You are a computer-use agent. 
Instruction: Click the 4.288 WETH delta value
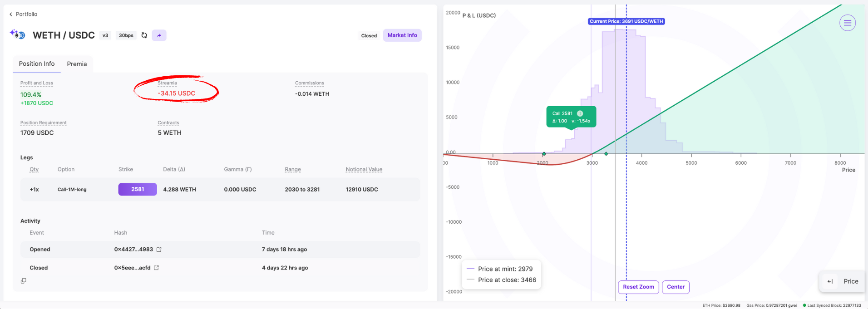tap(180, 190)
